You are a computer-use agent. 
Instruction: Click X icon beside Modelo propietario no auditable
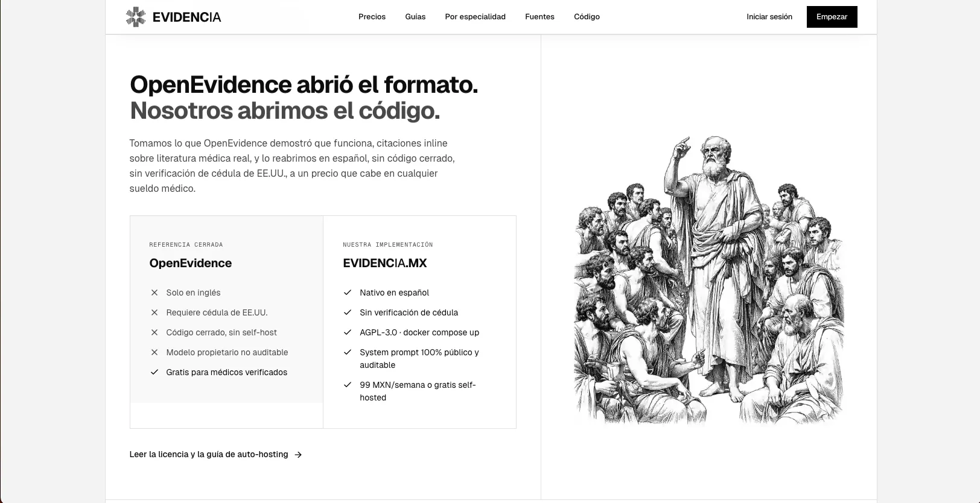click(x=154, y=352)
